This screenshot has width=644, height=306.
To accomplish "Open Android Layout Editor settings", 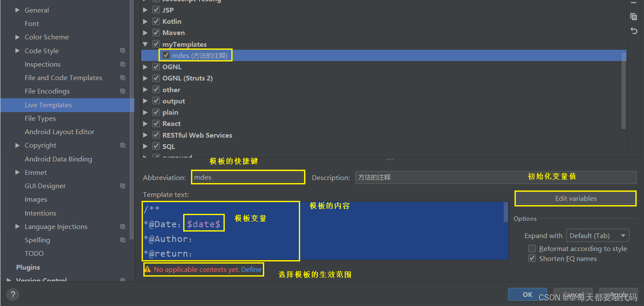I will point(59,132).
